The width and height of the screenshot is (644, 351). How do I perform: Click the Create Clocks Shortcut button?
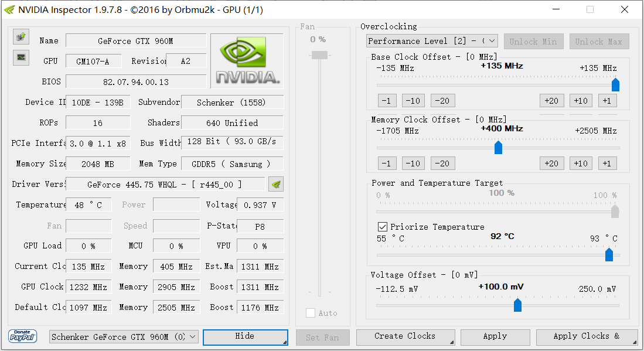click(406, 337)
